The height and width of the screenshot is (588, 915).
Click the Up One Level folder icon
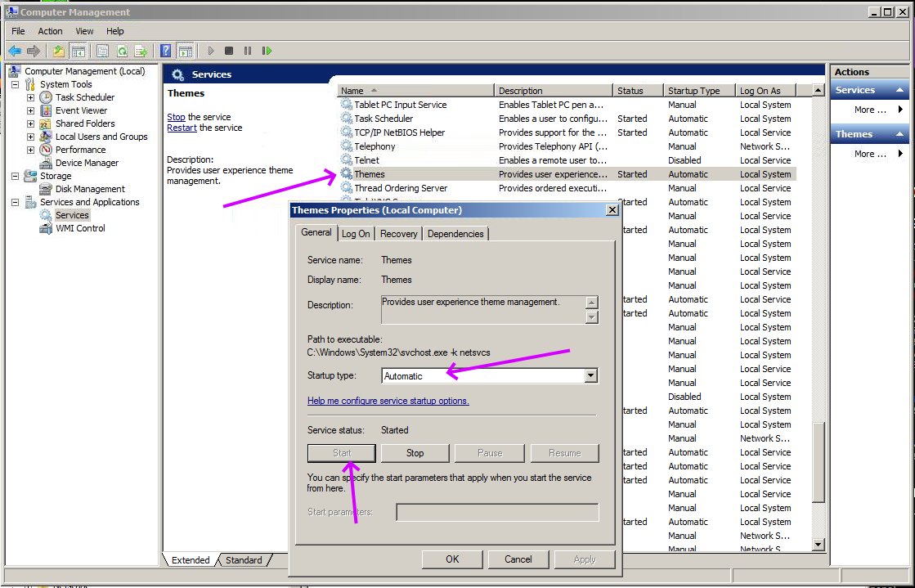coord(59,51)
